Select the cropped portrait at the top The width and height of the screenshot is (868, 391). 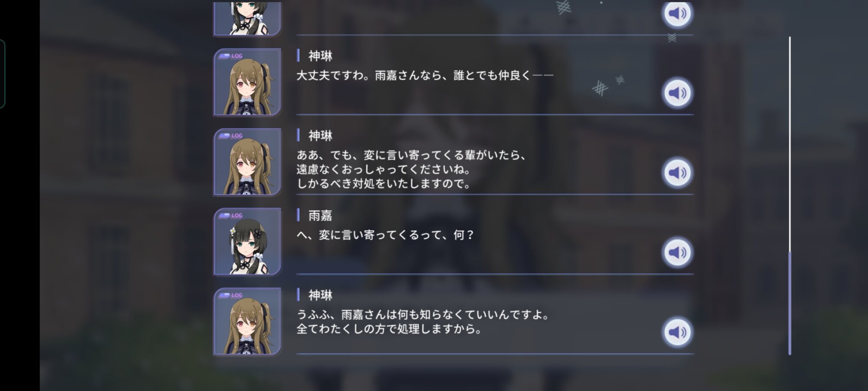(x=247, y=19)
